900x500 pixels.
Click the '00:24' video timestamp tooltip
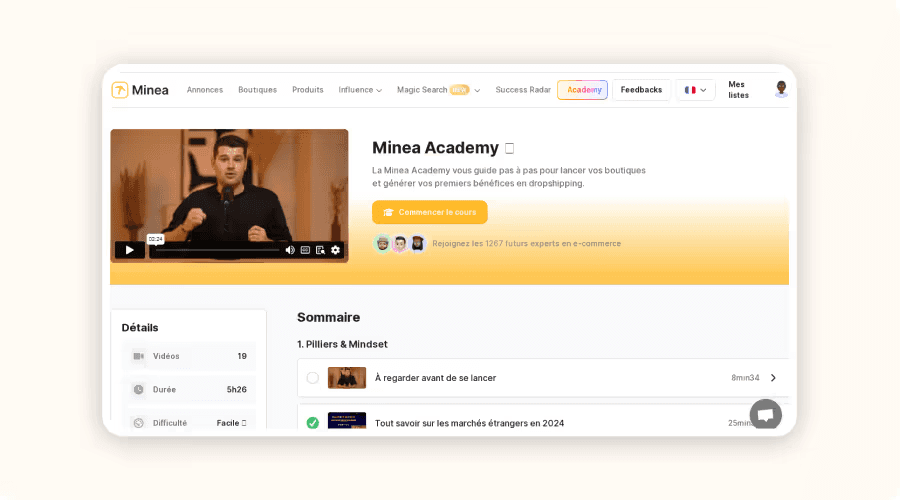click(156, 239)
